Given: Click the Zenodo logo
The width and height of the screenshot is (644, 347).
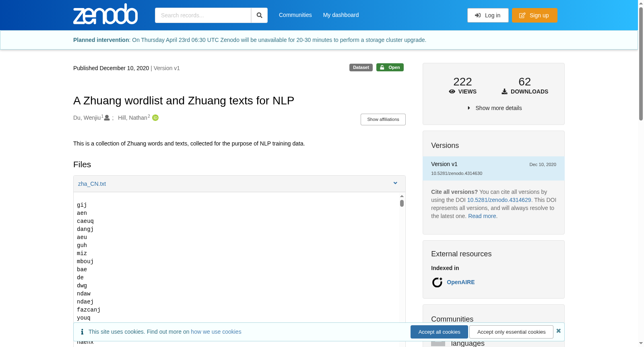Looking at the screenshot, I should (x=105, y=14).
